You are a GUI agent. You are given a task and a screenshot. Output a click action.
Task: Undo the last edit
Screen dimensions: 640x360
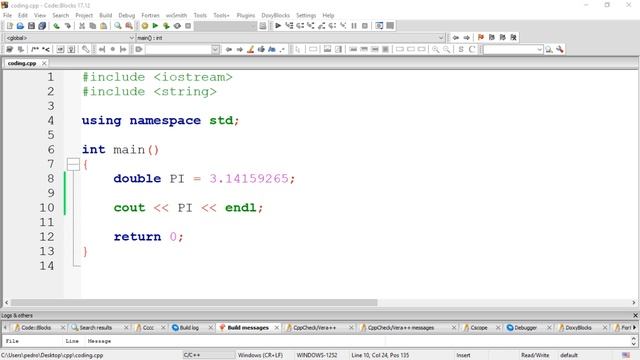pos(56,26)
